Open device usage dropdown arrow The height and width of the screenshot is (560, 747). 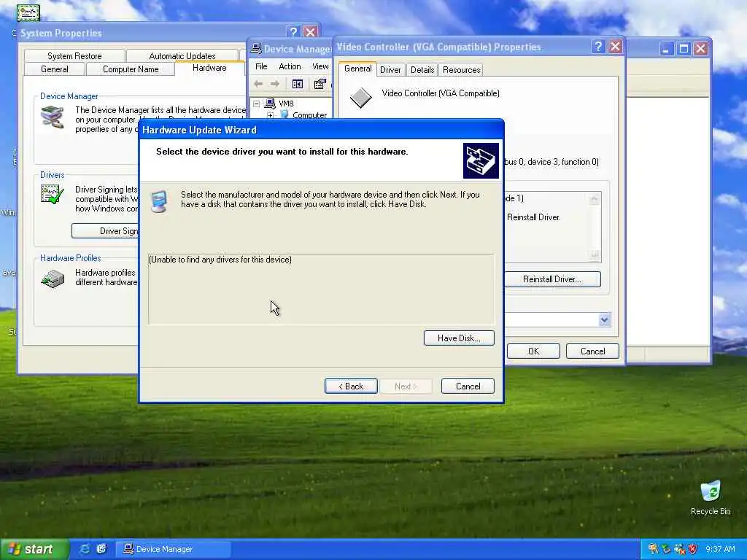604,319
